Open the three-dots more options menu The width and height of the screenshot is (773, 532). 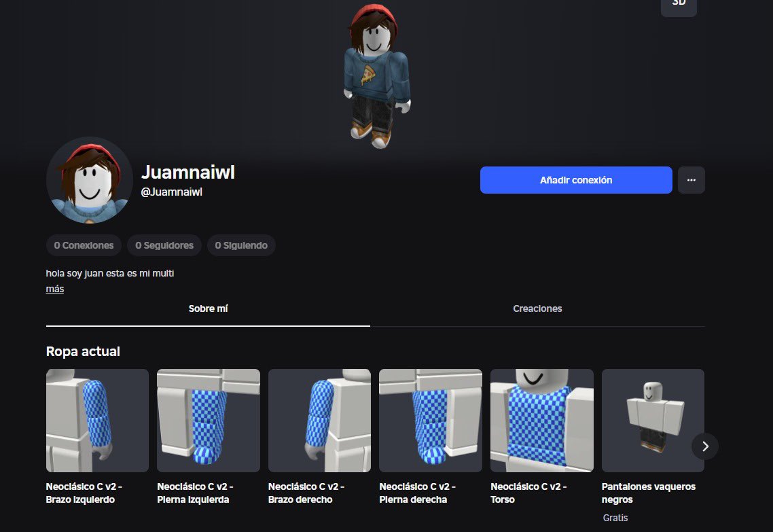[x=691, y=180]
